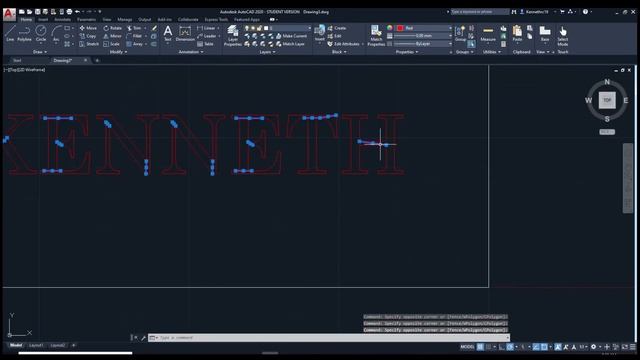Activate the Fillet command
This screenshot has width=640, height=360.
(x=134, y=36)
